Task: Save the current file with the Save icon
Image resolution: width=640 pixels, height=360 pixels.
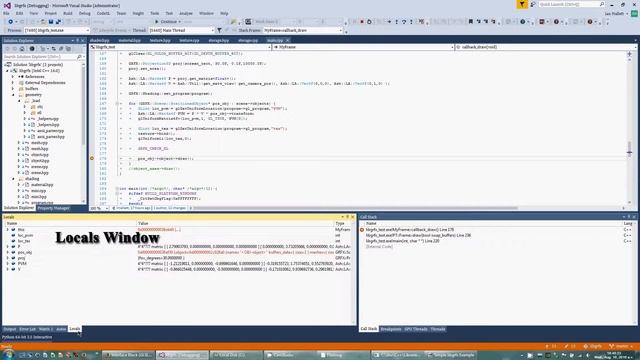Action: (51, 22)
